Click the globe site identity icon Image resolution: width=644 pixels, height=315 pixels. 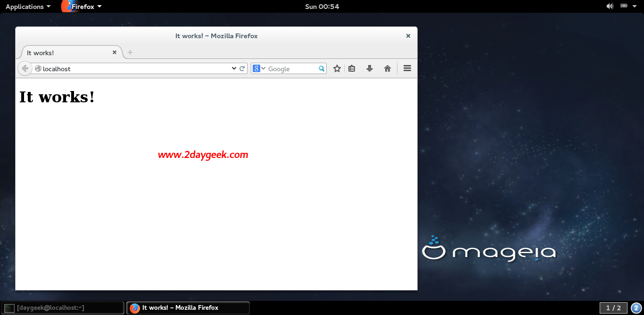click(x=38, y=68)
